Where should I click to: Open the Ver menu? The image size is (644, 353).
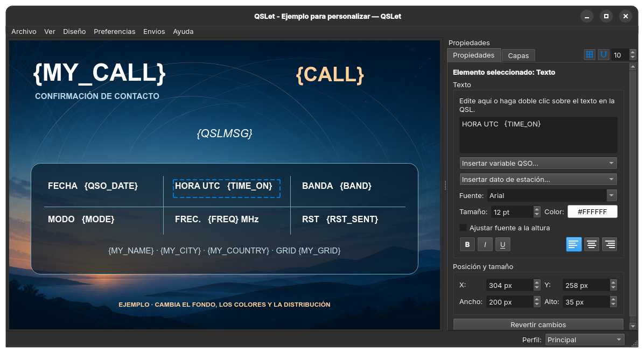click(50, 32)
